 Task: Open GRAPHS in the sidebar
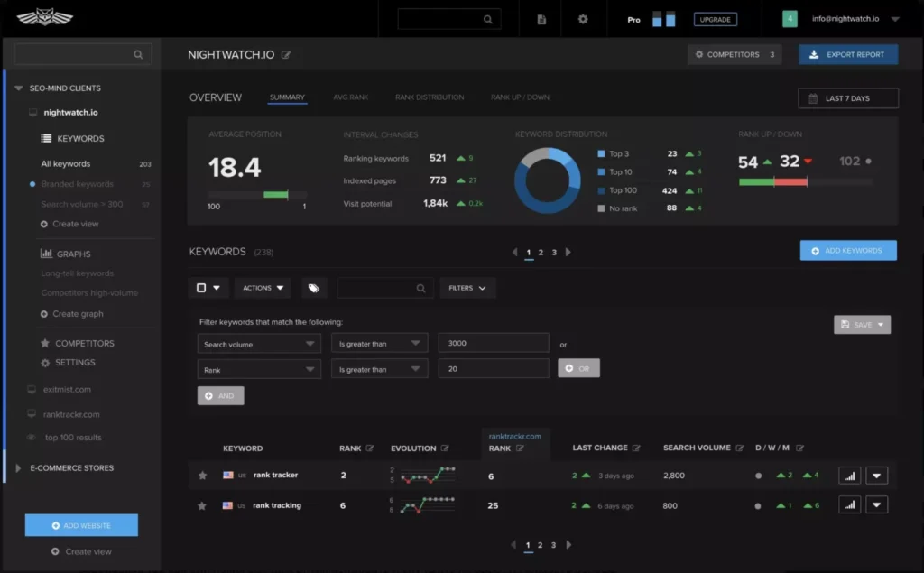point(73,254)
